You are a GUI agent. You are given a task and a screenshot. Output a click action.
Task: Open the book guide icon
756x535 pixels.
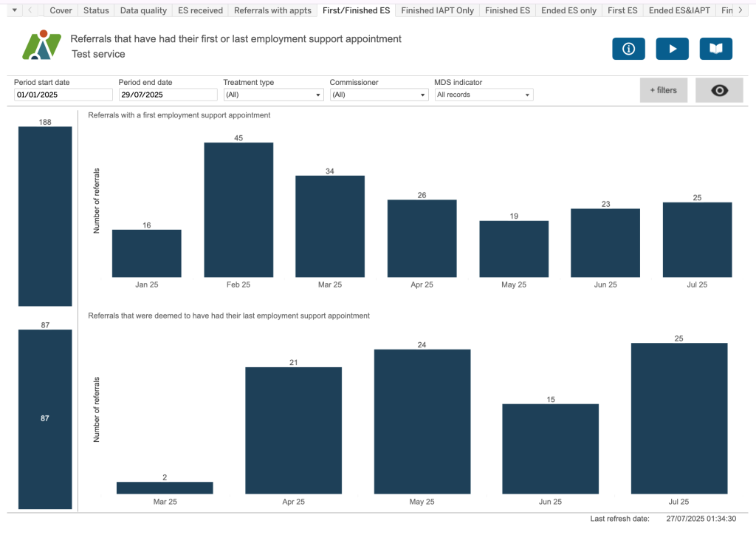715,49
